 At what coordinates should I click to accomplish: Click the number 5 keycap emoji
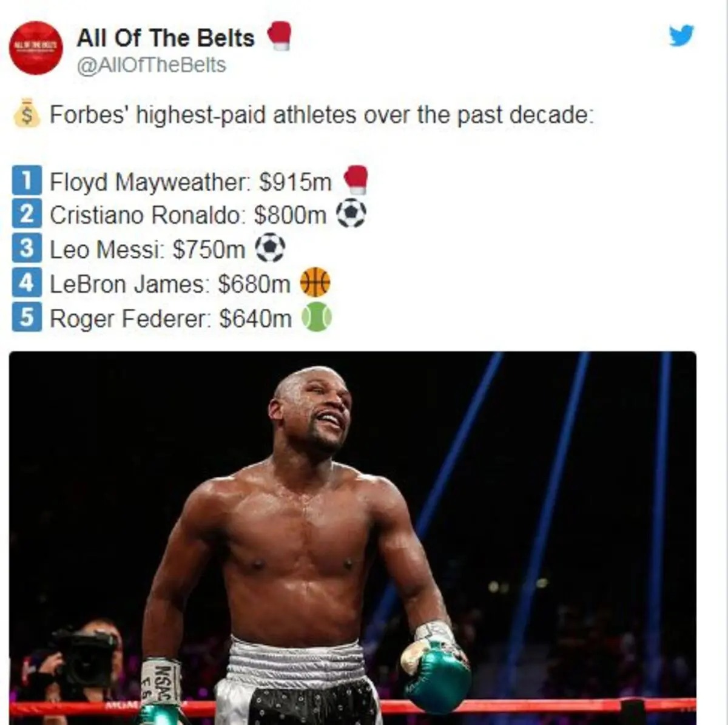pyautogui.click(x=27, y=317)
